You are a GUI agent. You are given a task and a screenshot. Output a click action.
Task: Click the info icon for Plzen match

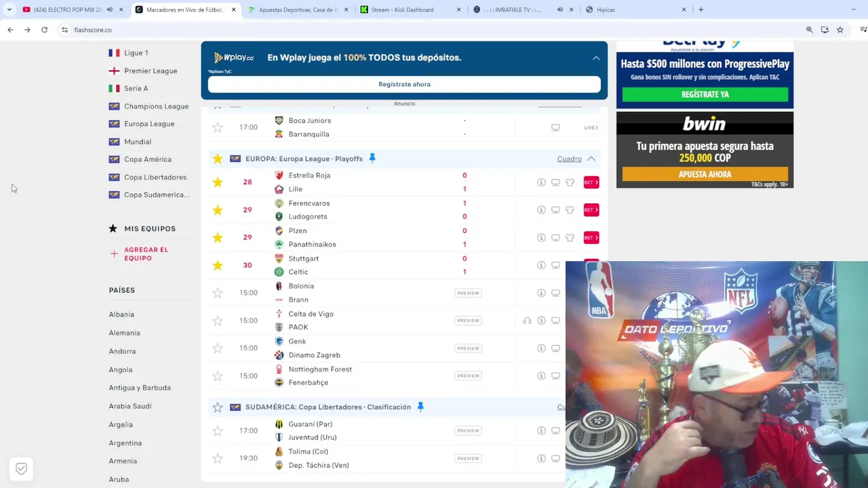click(x=541, y=237)
